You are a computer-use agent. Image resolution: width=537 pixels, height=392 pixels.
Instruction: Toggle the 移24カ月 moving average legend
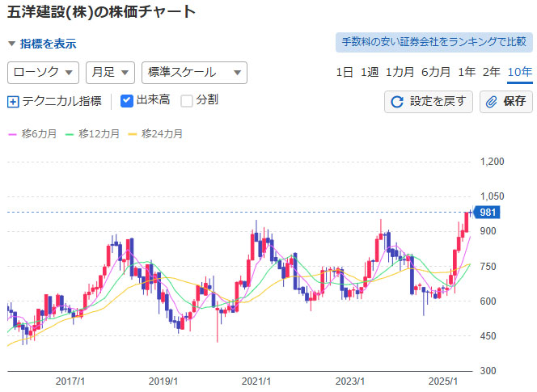point(157,133)
